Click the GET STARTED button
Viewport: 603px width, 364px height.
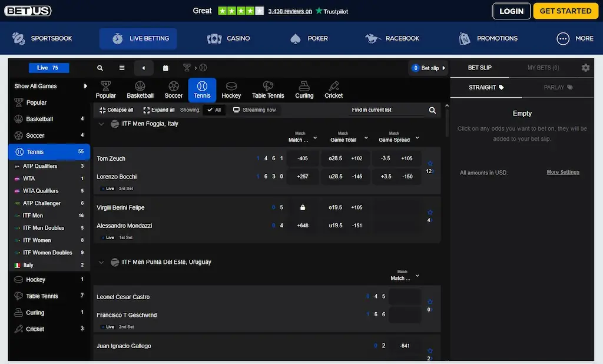(565, 11)
